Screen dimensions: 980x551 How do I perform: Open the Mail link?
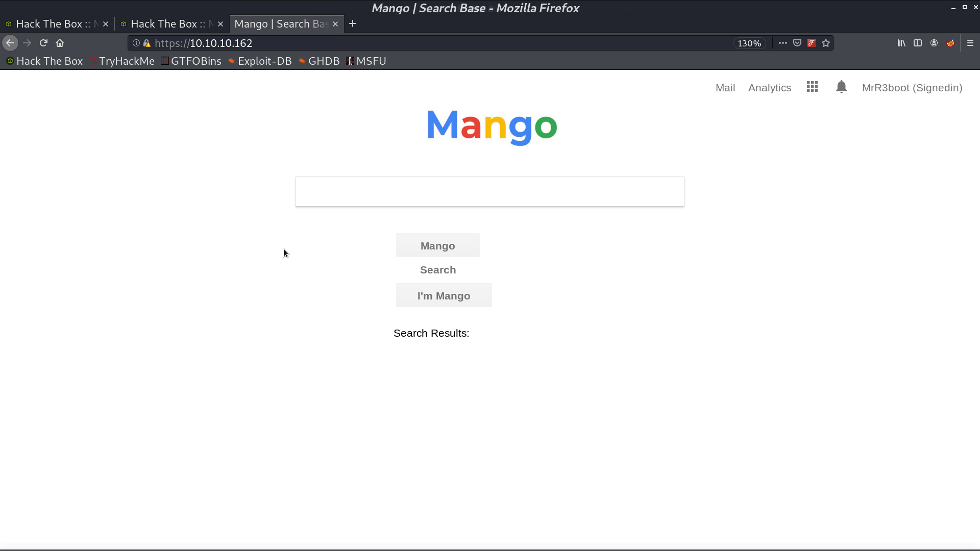[725, 88]
